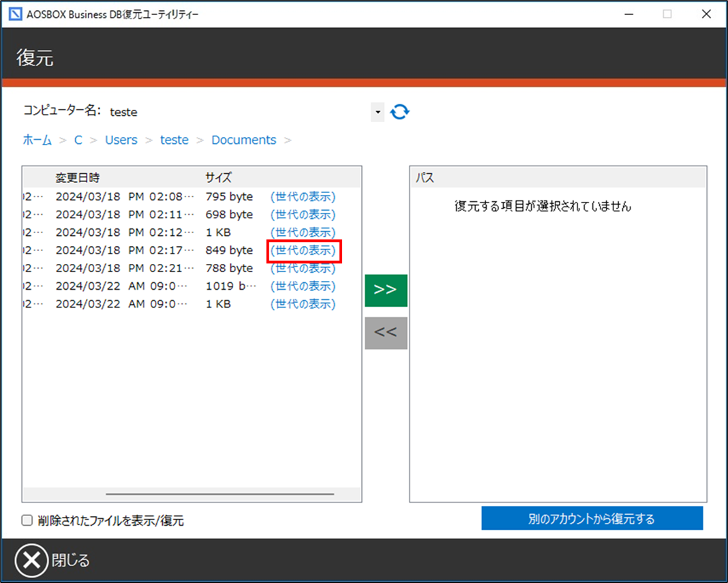The height and width of the screenshot is (583, 728).
Task: Minimize the AOSBOX window
Action: tap(628, 14)
